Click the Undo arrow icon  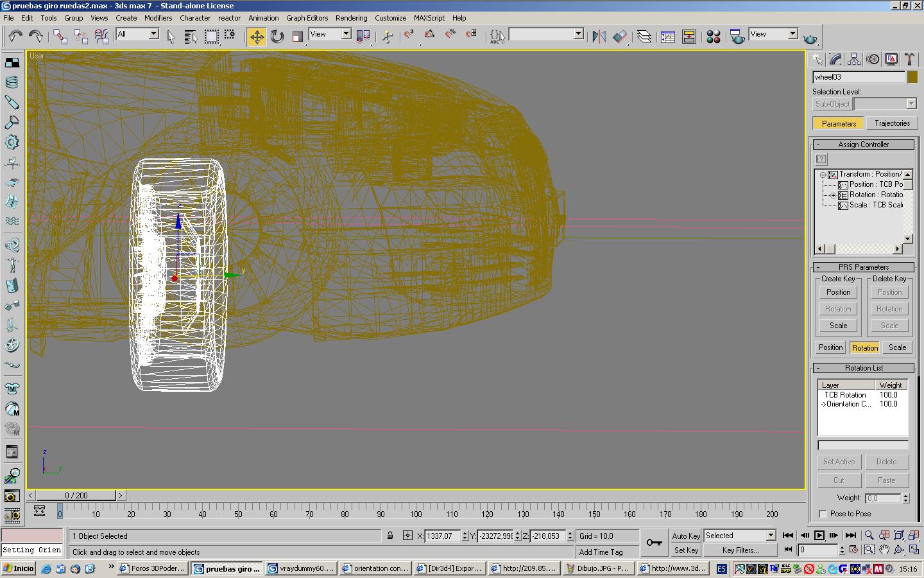click(15, 36)
